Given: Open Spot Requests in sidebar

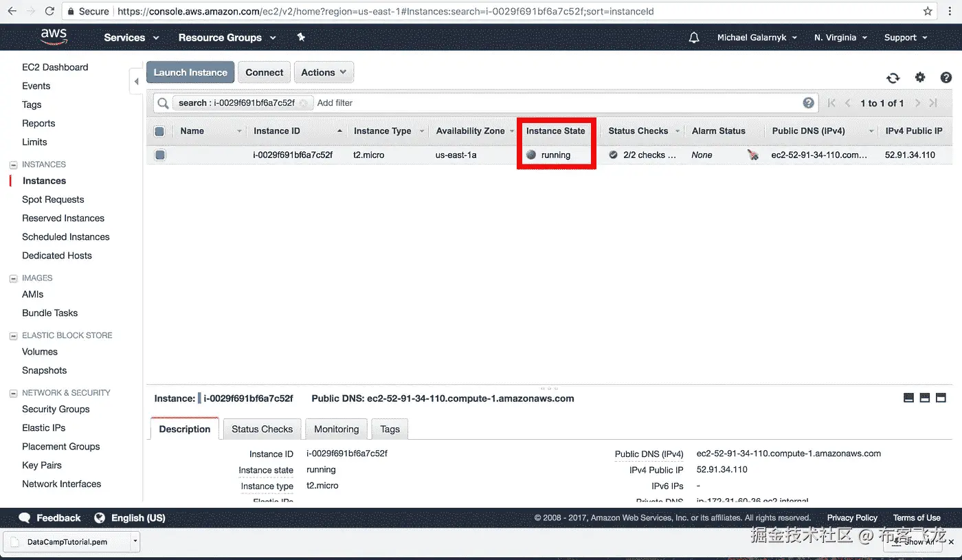Looking at the screenshot, I should click(x=53, y=199).
